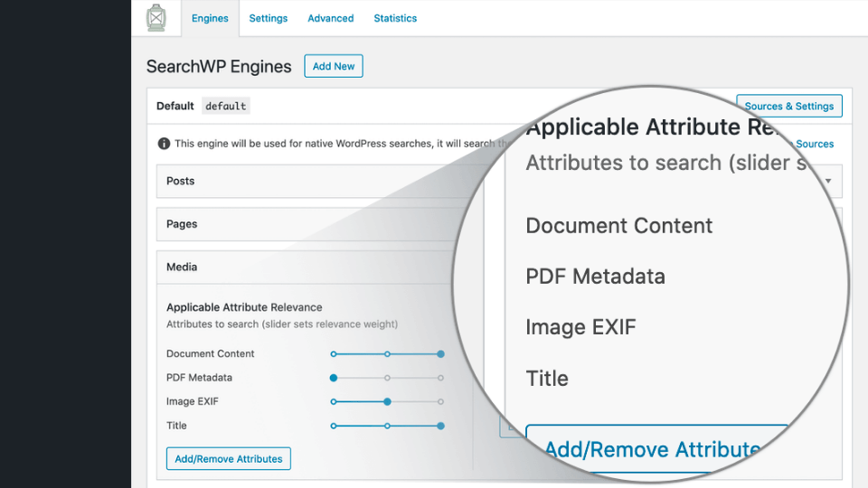The height and width of the screenshot is (488, 868).
Task: Set PDF Metadata slider to minimum point
Action: pos(334,378)
